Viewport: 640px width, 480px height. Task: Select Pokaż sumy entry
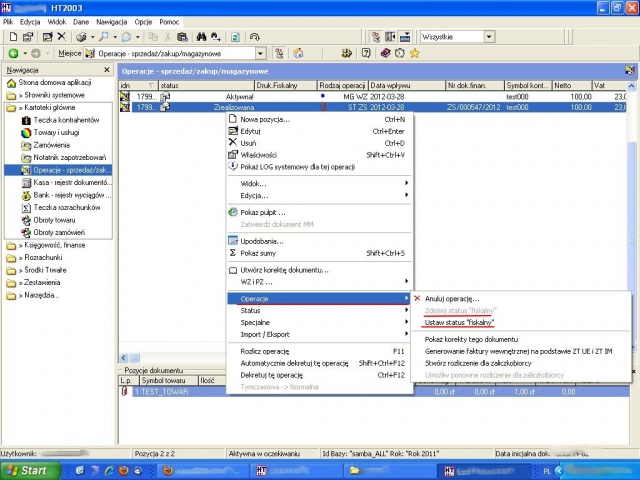[x=319, y=253]
